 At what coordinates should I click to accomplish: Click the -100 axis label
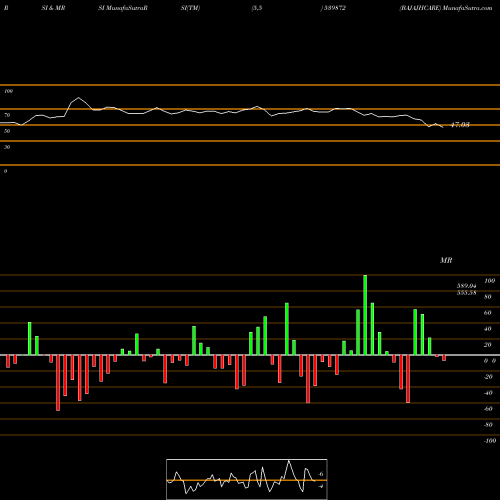(x=490, y=441)
